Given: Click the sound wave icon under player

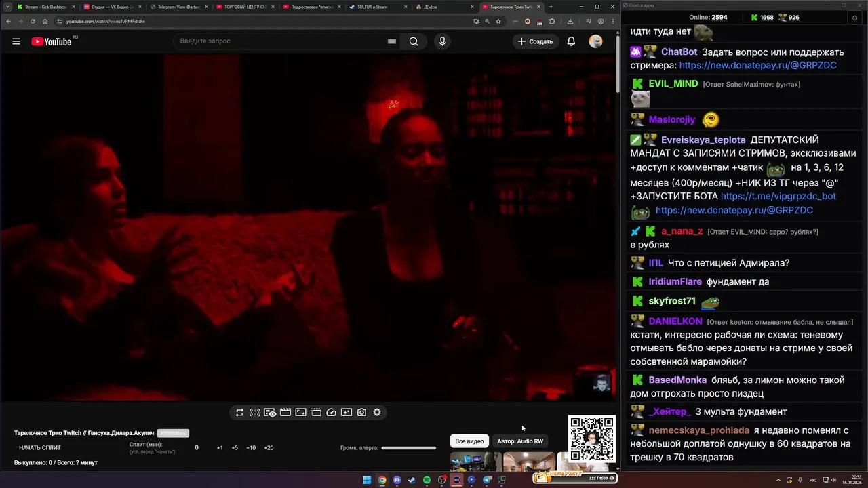Looking at the screenshot, I should (x=255, y=412).
